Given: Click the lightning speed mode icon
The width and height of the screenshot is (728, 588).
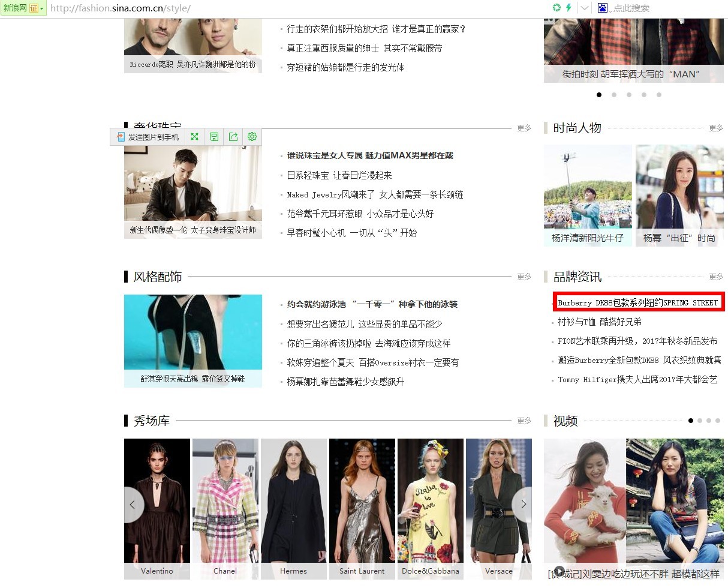Looking at the screenshot, I should point(568,8).
